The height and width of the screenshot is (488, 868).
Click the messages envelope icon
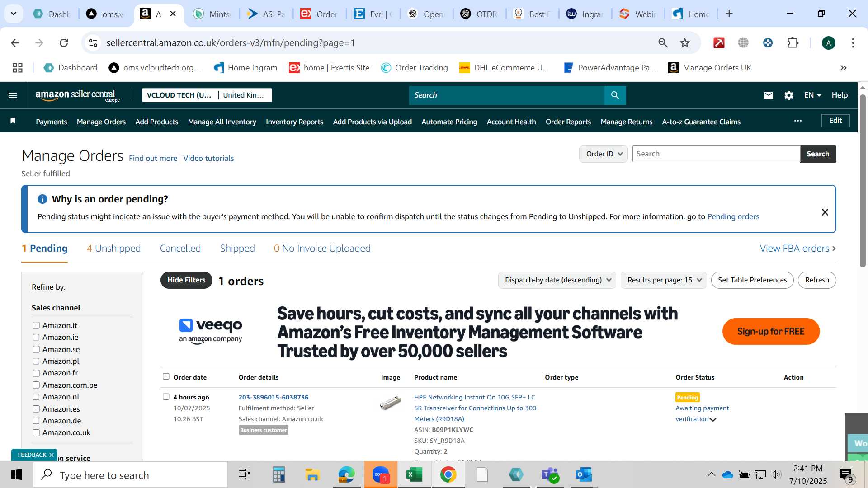768,95
